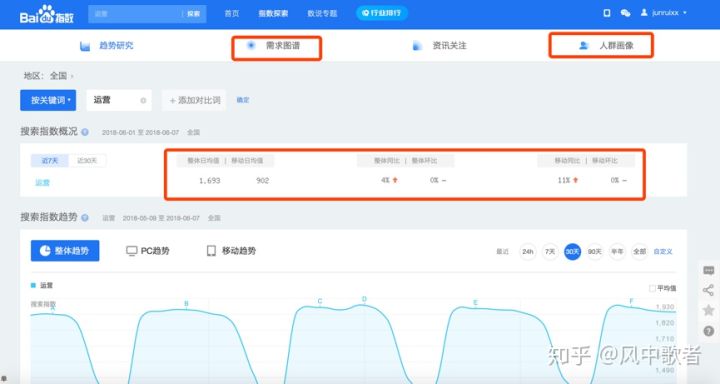The width and height of the screenshot is (720, 384).
Task: Click the 902 mobile daily average value
Action: click(263, 181)
